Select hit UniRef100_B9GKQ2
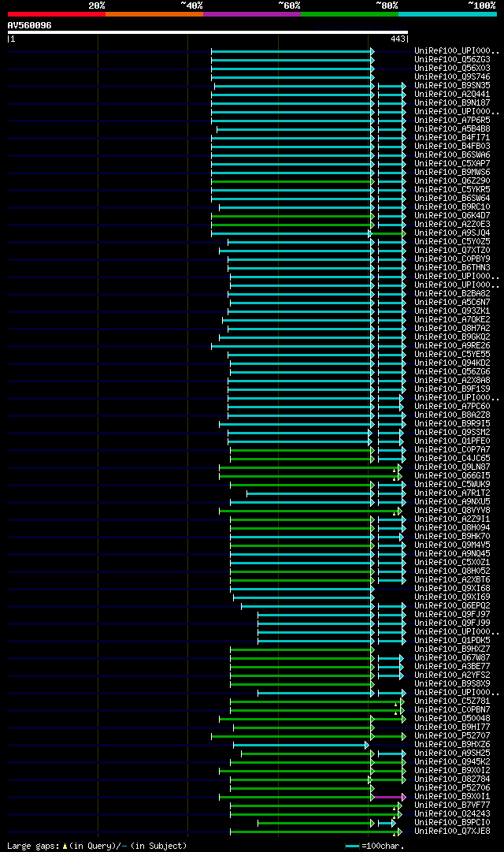This screenshot has height=852, width=504. point(452,338)
